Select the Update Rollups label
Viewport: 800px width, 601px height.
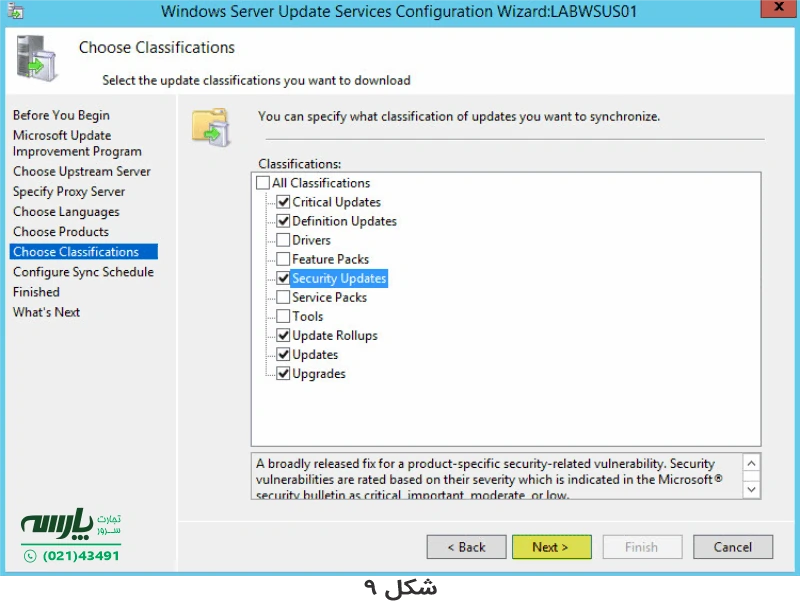(335, 335)
